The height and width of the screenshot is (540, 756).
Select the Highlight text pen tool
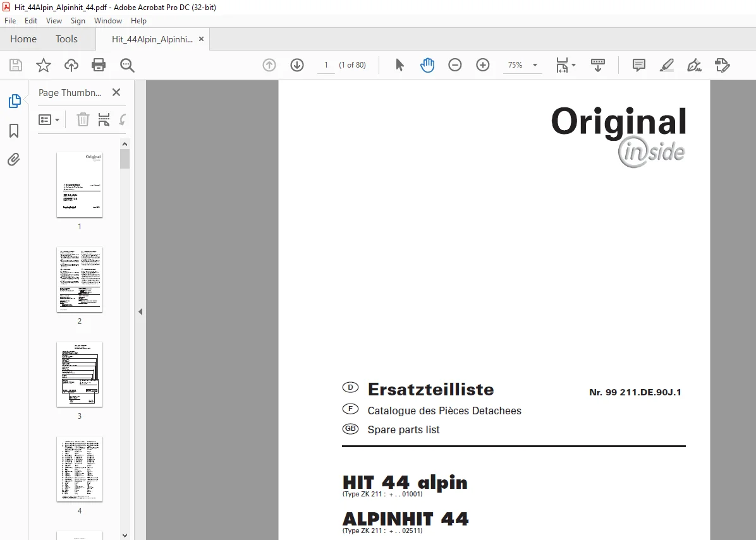667,65
